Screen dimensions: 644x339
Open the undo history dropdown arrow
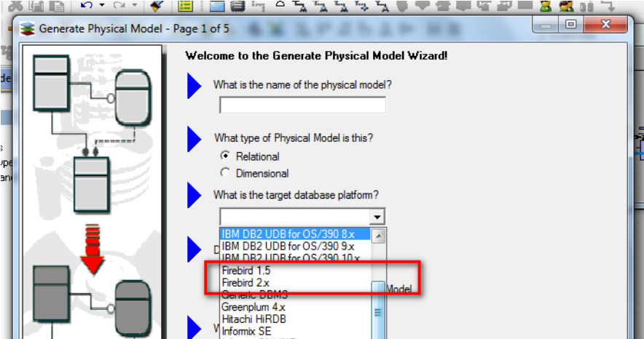tap(102, 6)
